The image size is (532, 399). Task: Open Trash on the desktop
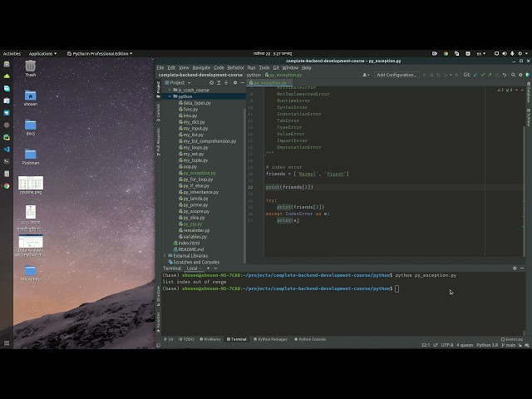[x=31, y=68]
